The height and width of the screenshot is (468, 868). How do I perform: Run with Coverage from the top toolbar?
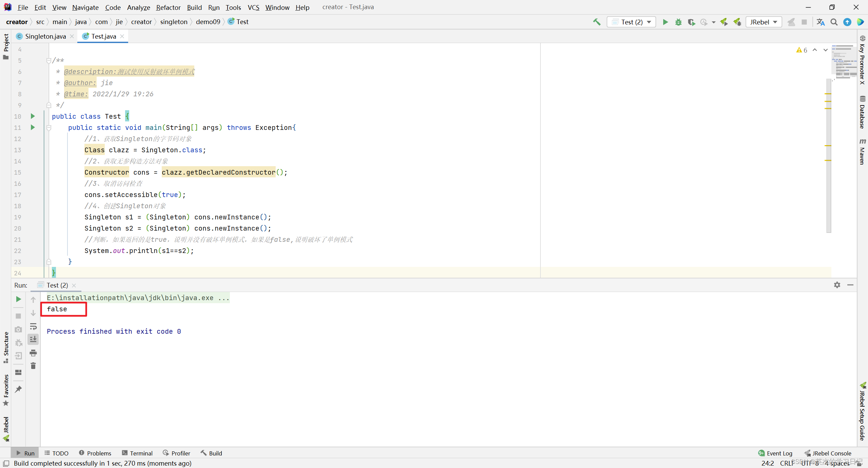691,22
